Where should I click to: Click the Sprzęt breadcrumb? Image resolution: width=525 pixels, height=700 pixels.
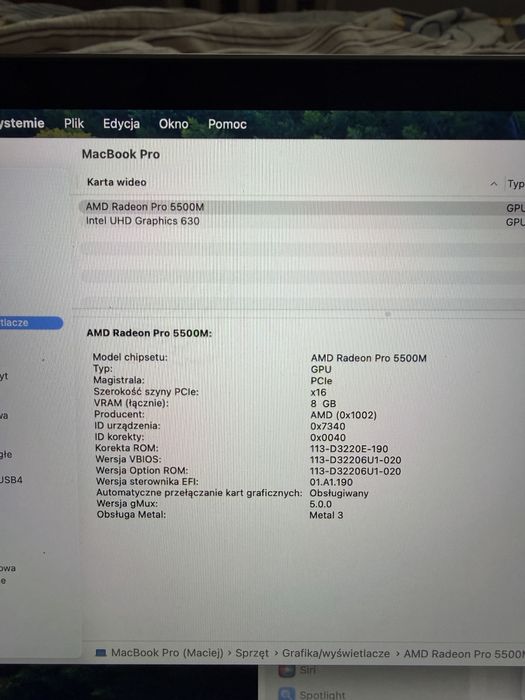[x=252, y=653]
